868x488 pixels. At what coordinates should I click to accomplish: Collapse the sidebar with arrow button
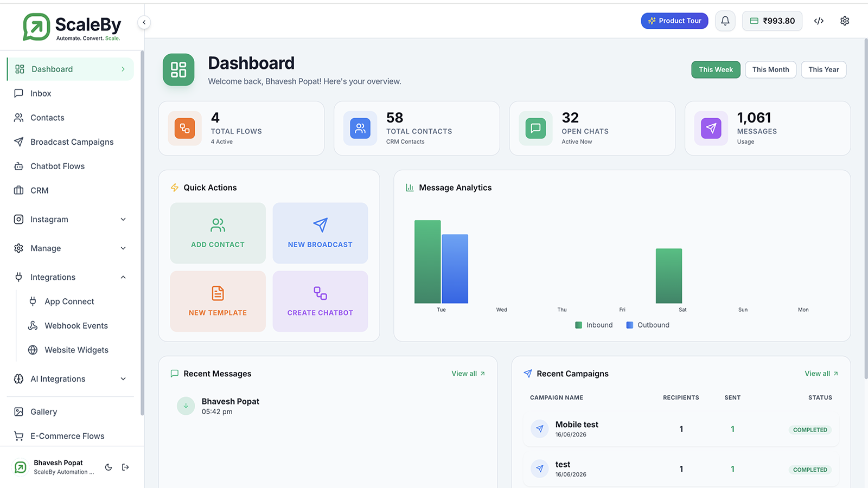tap(144, 22)
